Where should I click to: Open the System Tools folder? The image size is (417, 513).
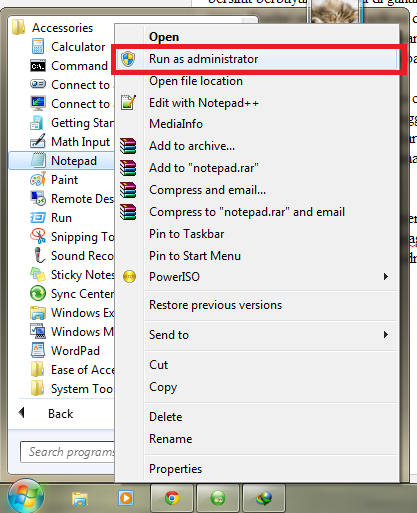click(72, 389)
